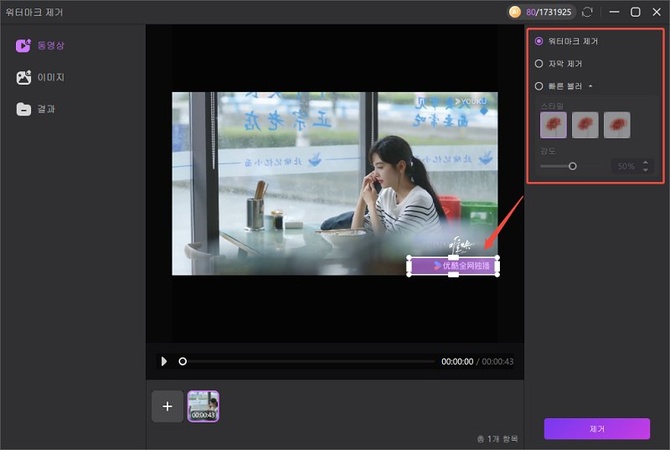Click the plus icon to add a video
This screenshot has height=450, width=670.
coord(167,406)
